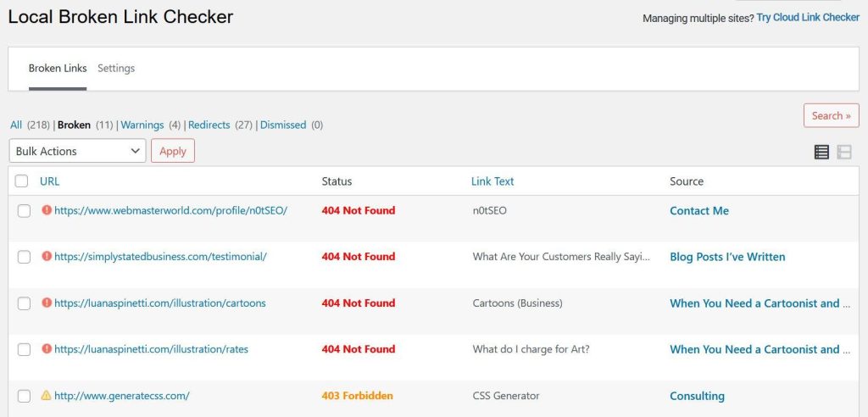Open the Search » button

tap(832, 115)
